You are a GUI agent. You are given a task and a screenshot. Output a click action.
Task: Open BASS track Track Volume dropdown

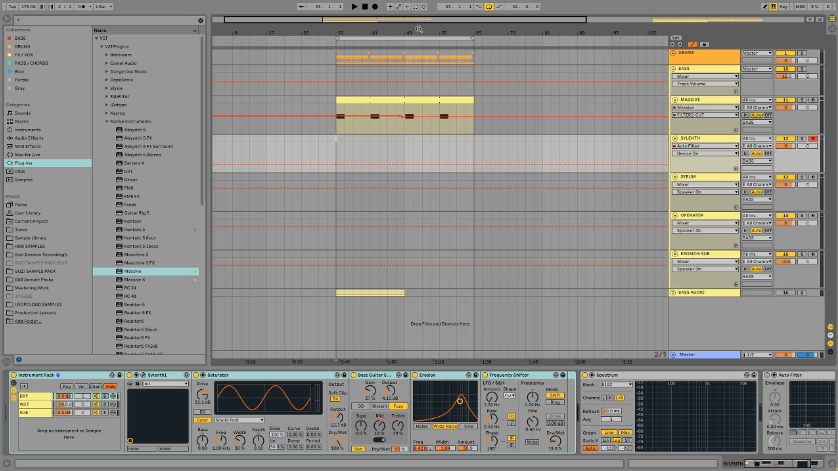click(x=705, y=83)
